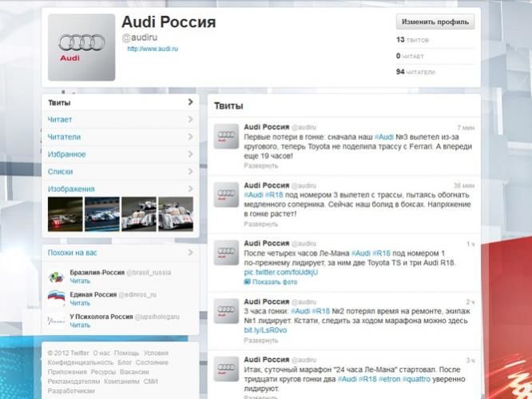
Task: Open the third race car thumbnail
Action: [x=139, y=214]
